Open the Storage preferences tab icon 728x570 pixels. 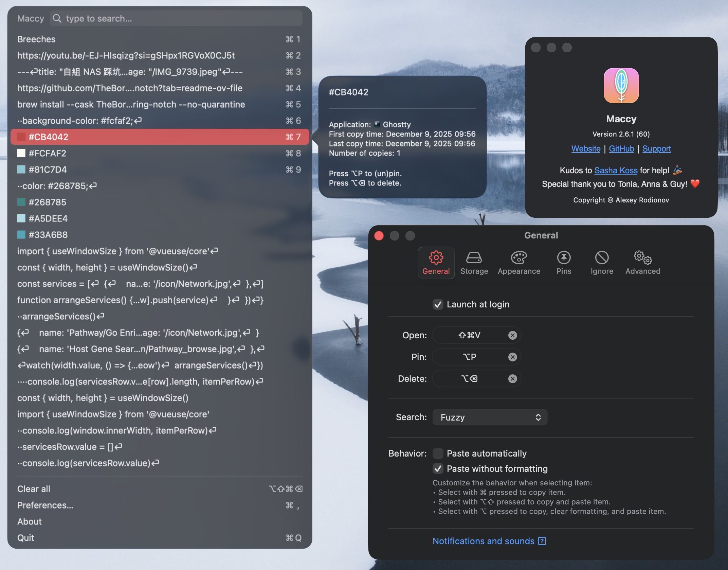coord(474,258)
